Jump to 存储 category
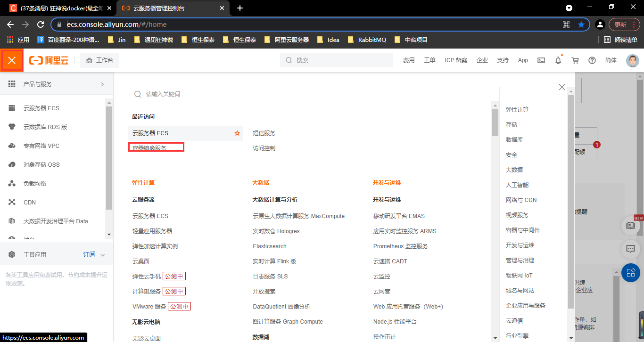This screenshot has width=644, height=342. point(512,125)
